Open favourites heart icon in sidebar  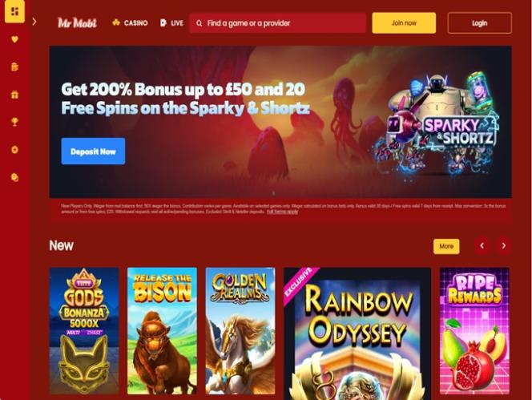(x=14, y=39)
